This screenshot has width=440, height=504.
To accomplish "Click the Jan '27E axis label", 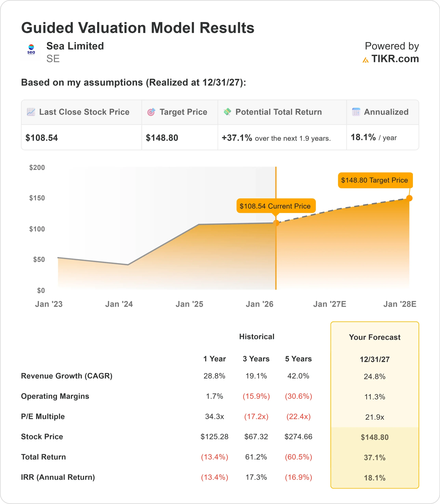I will pos(329,304).
